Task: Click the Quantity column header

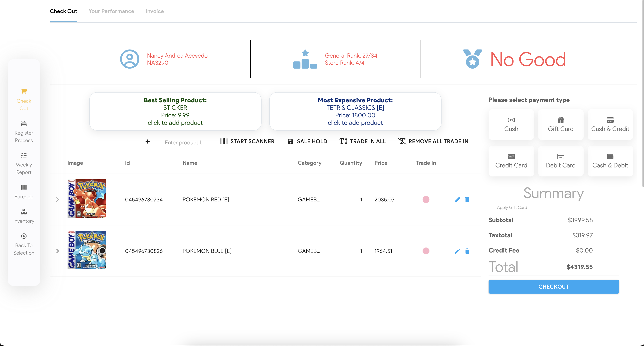Action: click(351, 163)
